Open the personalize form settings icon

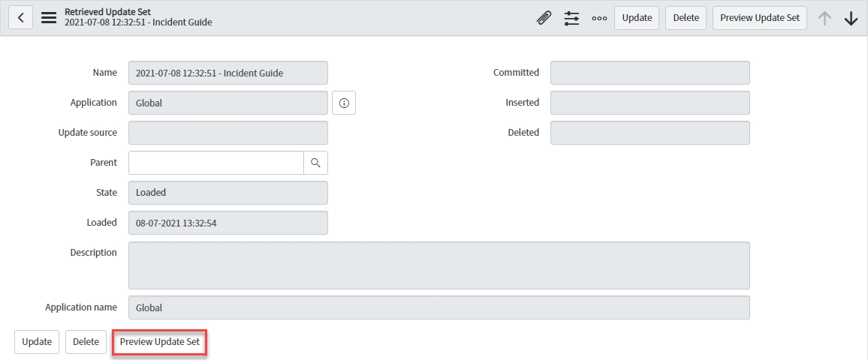(572, 18)
